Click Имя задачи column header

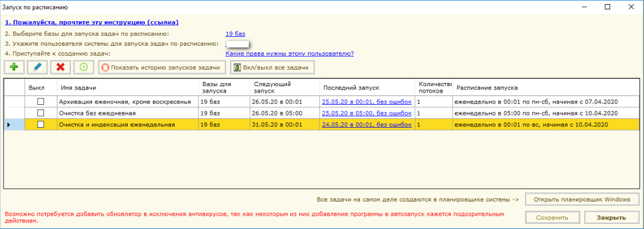(127, 88)
